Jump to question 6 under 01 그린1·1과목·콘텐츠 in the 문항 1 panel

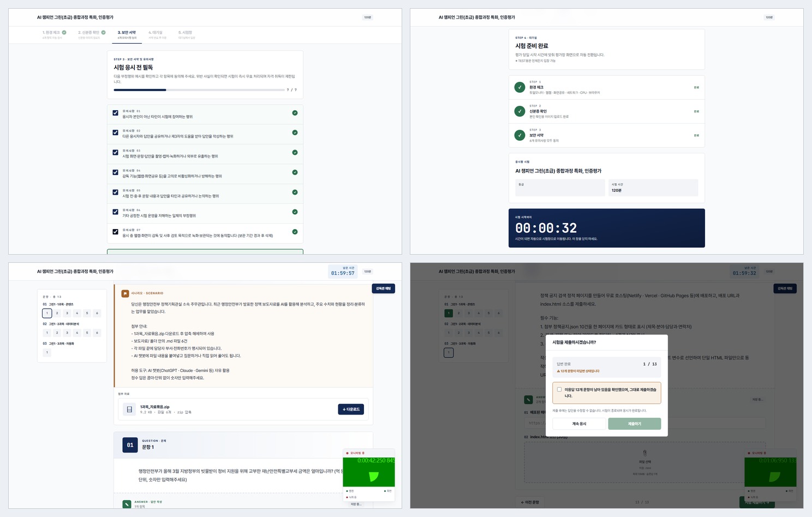97,313
